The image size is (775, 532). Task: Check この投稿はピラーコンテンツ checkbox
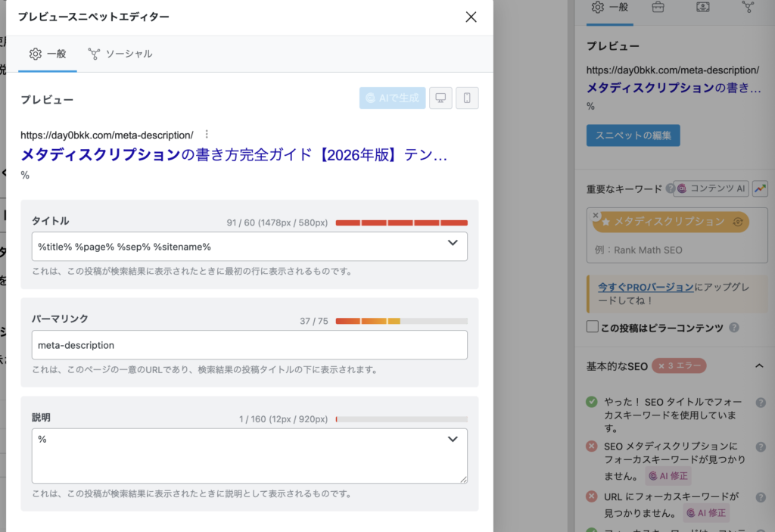593,328
